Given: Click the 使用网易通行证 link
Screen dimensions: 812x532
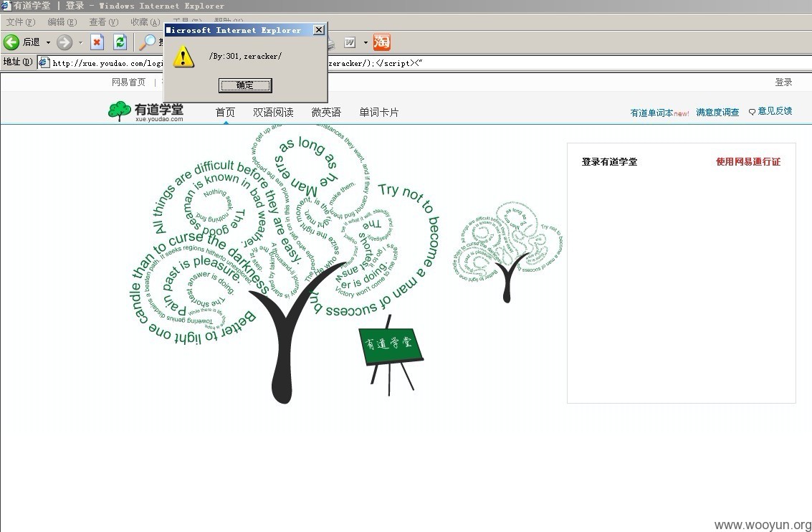Looking at the screenshot, I should pyautogui.click(x=748, y=161).
